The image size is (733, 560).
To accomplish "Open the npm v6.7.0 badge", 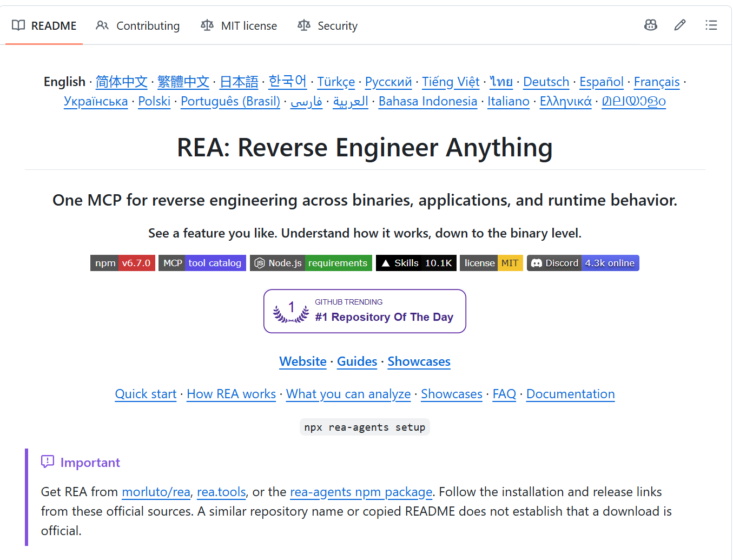I will click(123, 263).
